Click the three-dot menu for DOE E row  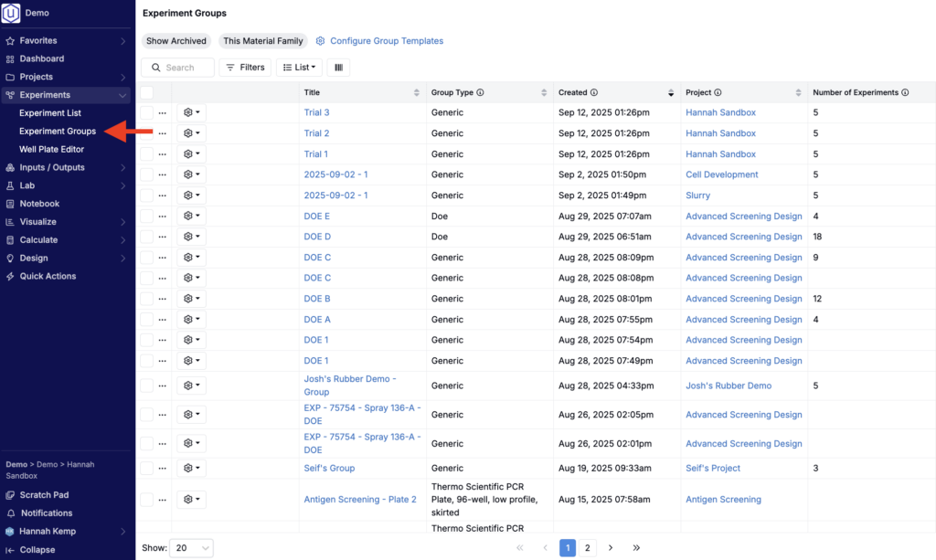pyautogui.click(x=163, y=217)
